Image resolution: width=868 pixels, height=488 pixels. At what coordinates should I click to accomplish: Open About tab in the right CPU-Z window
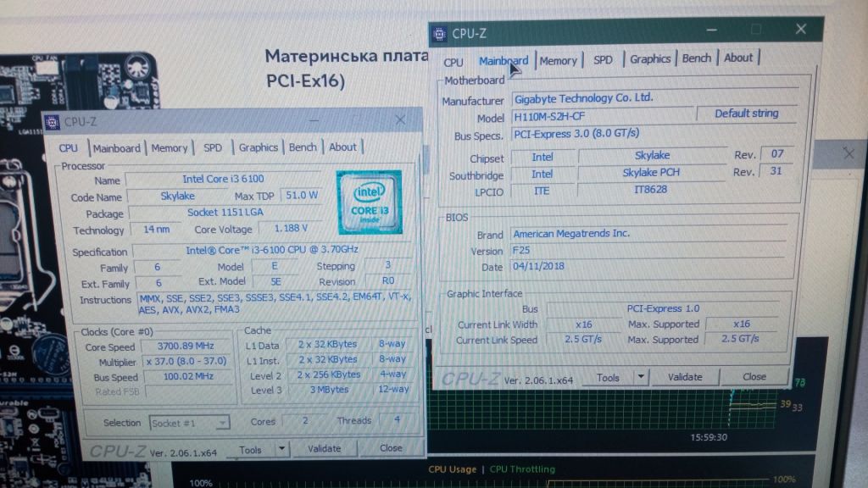(x=738, y=58)
